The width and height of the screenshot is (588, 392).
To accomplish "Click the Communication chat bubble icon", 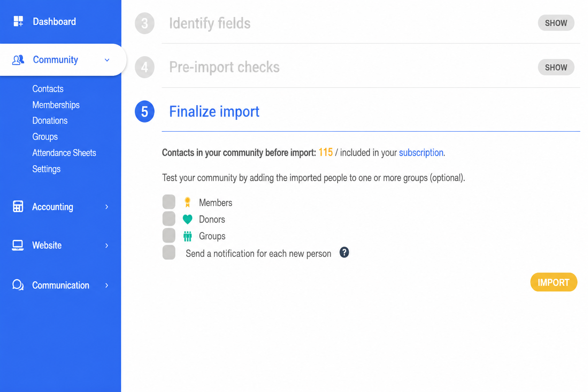I will click(x=18, y=285).
